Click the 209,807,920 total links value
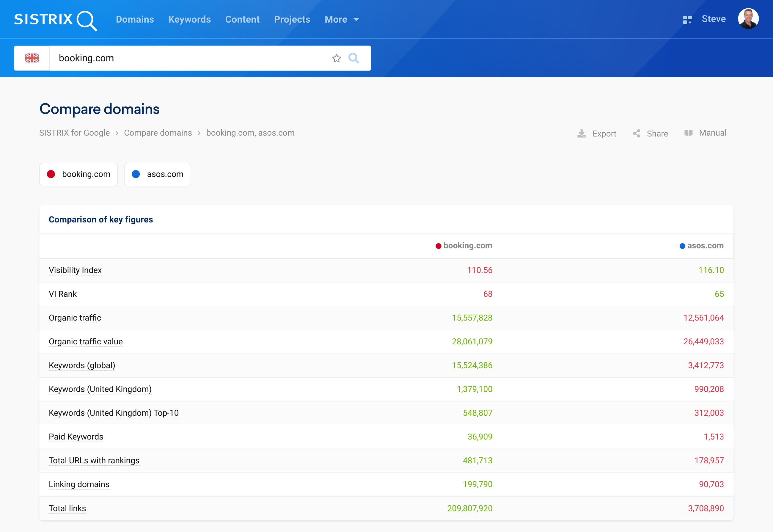The height and width of the screenshot is (532, 773). tap(470, 508)
